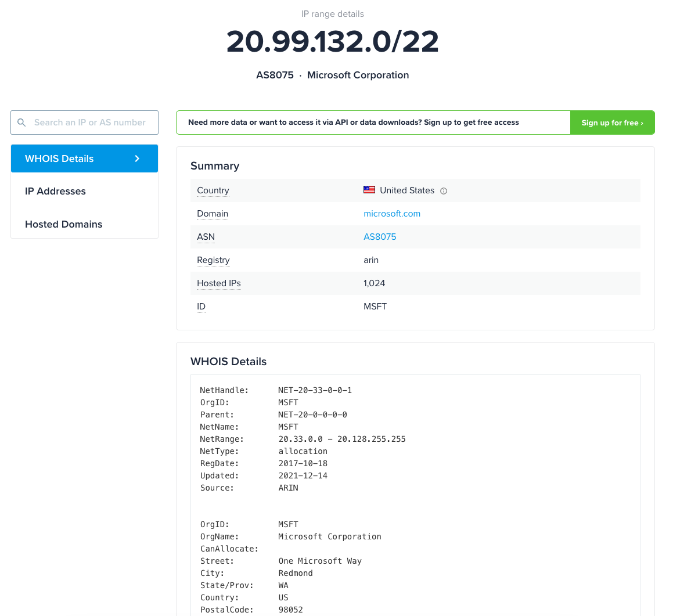Click the RegDate value 2017-10-18
The image size is (691, 616).
pos(303,463)
